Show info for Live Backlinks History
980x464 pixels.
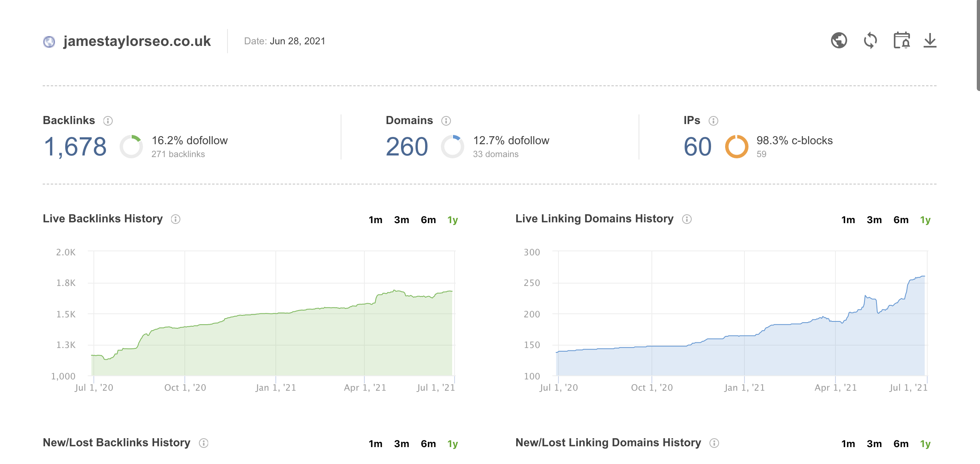click(x=176, y=219)
